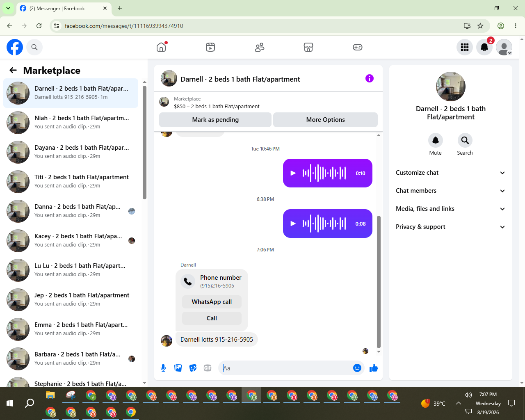Open the Windows Start menu
Screen dimensions: 525x420
10,403
